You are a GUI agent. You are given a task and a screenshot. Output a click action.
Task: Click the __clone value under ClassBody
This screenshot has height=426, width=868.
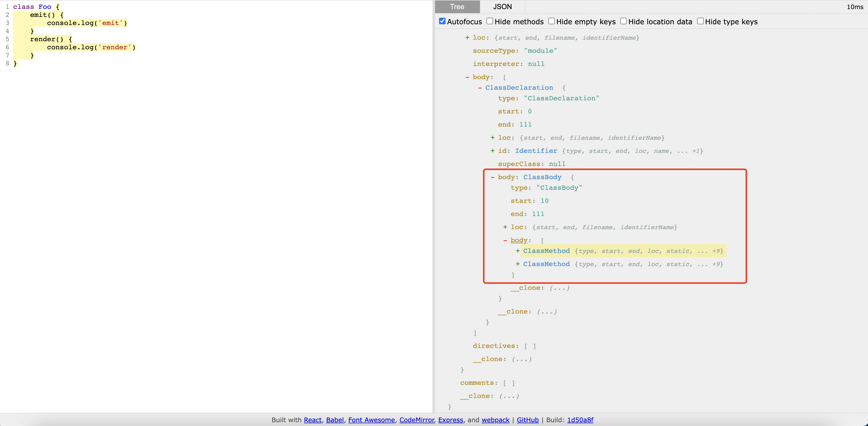559,288
